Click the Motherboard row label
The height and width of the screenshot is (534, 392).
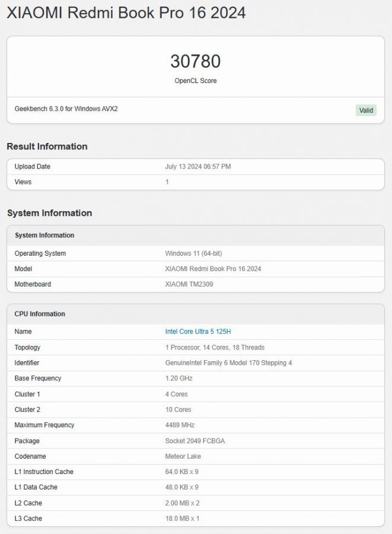click(x=33, y=284)
